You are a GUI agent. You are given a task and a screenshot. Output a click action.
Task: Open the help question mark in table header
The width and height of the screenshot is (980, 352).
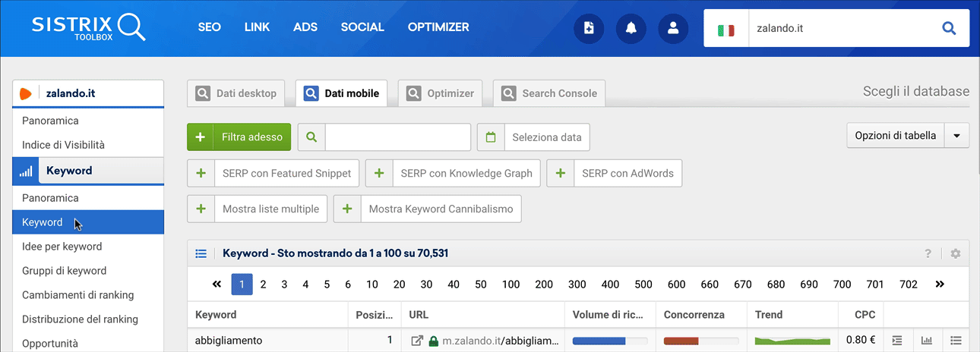928,253
